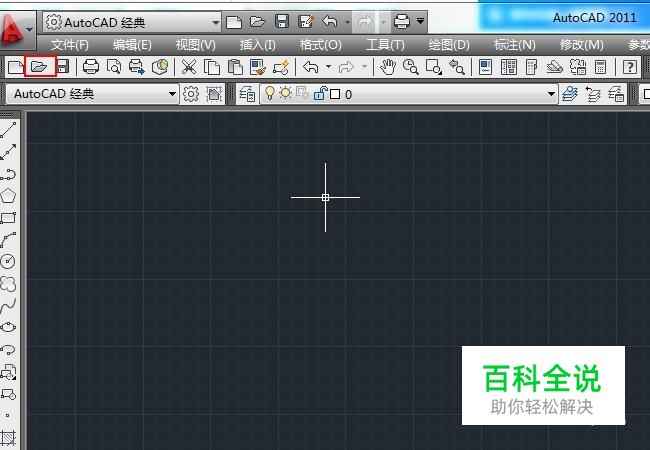Select the Spline draw tool
Image resolution: width=650 pixels, height=450 pixels.
[x=8, y=306]
